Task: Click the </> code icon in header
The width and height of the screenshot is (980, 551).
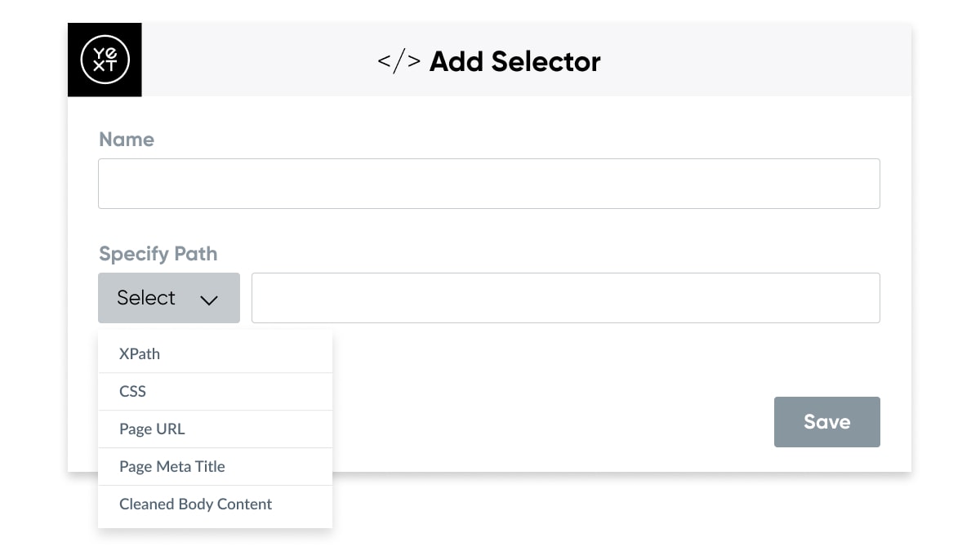Action: [399, 62]
